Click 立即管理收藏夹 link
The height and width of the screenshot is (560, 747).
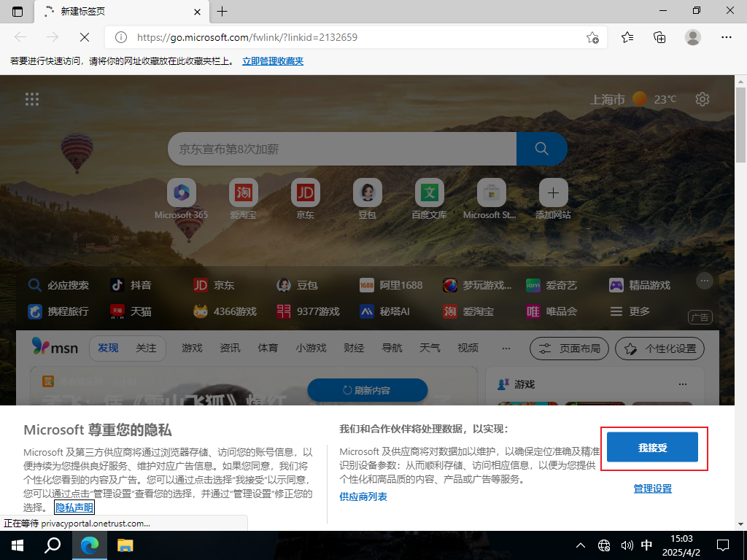click(273, 61)
